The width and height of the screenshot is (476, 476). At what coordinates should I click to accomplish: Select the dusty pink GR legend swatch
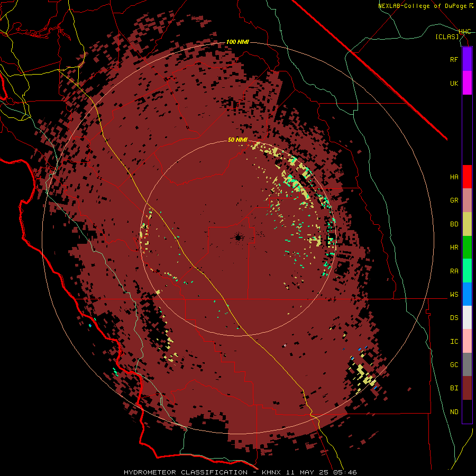pyautogui.click(x=467, y=200)
